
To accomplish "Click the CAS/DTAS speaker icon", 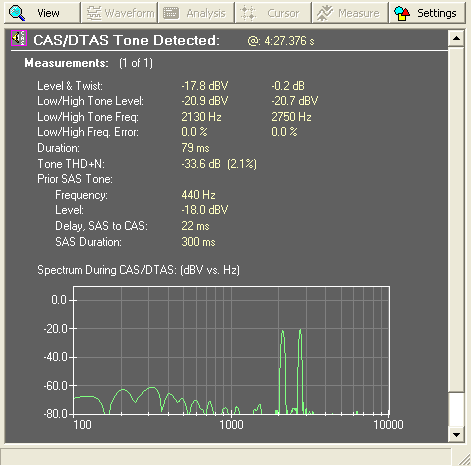I will point(19,38).
